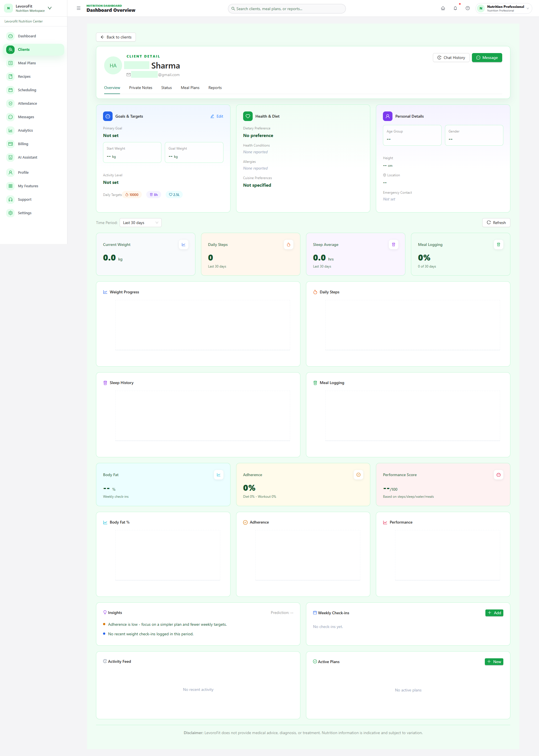Edit Goals & Targets
This screenshot has width=539, height=756.
click(x=217, y=117)
